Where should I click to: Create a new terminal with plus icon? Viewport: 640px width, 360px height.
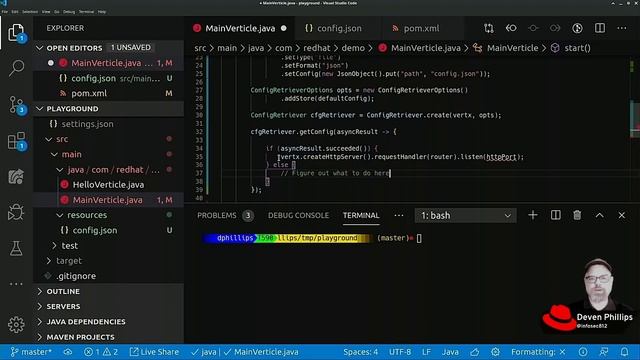(533, 215)
